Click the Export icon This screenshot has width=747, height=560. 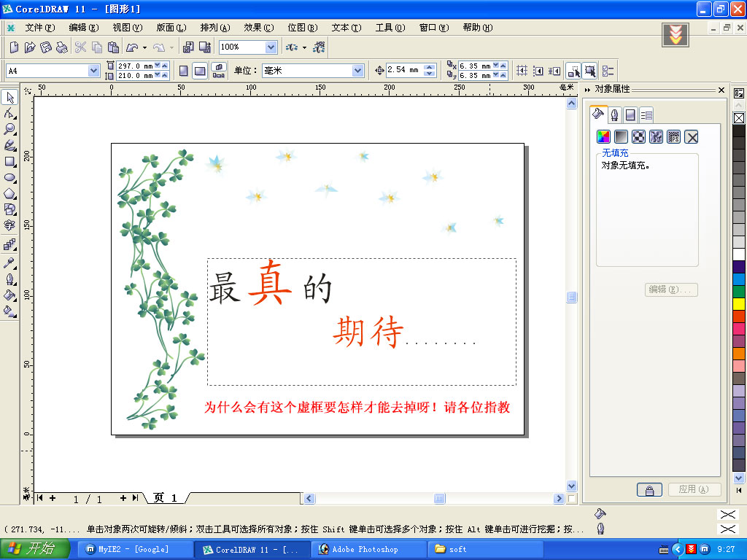[205, 47]
